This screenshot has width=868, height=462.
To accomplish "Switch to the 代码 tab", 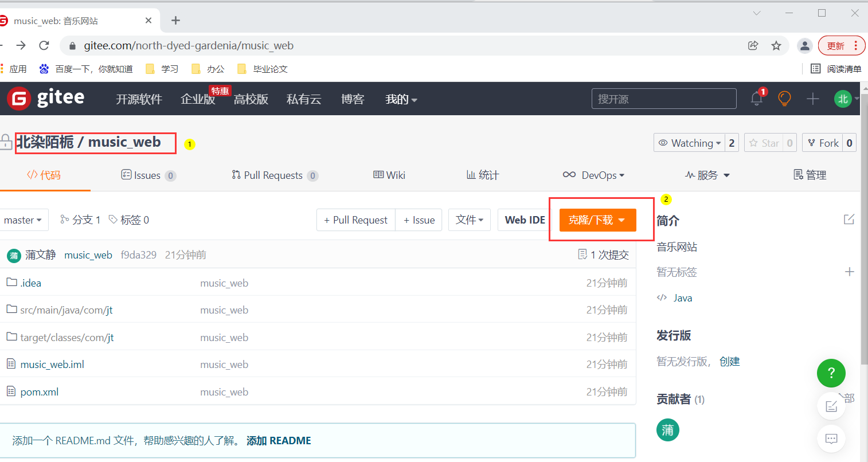I will (44, 175).
